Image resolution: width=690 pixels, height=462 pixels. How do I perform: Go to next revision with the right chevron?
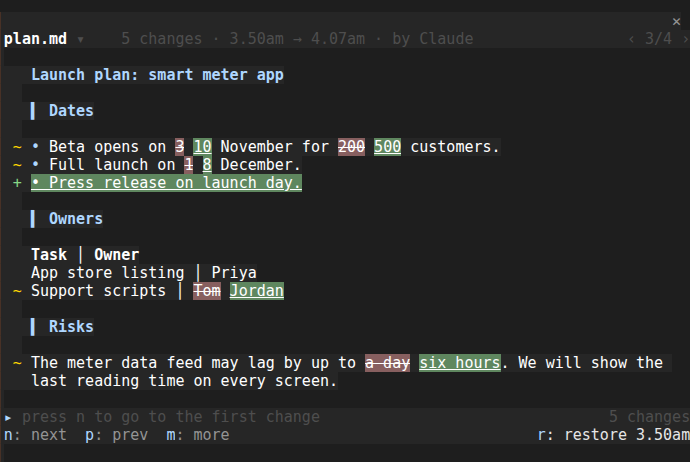point(685,39)
